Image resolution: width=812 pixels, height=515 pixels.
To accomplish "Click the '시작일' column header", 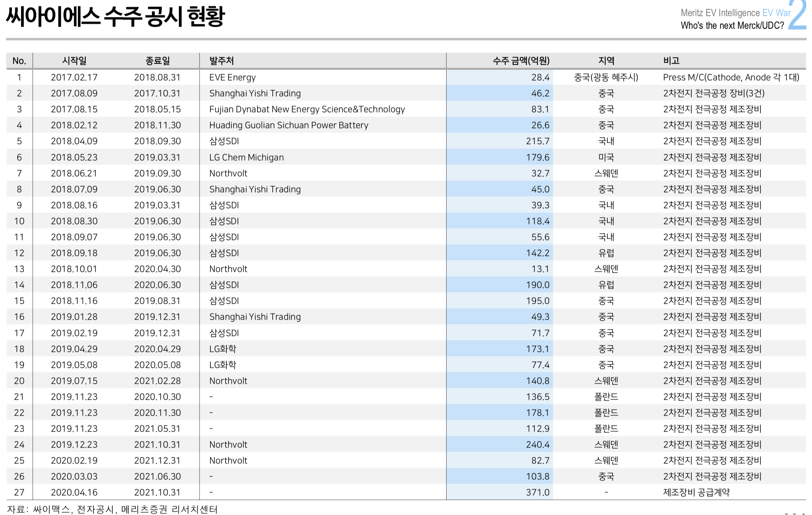I will point(74,61).
